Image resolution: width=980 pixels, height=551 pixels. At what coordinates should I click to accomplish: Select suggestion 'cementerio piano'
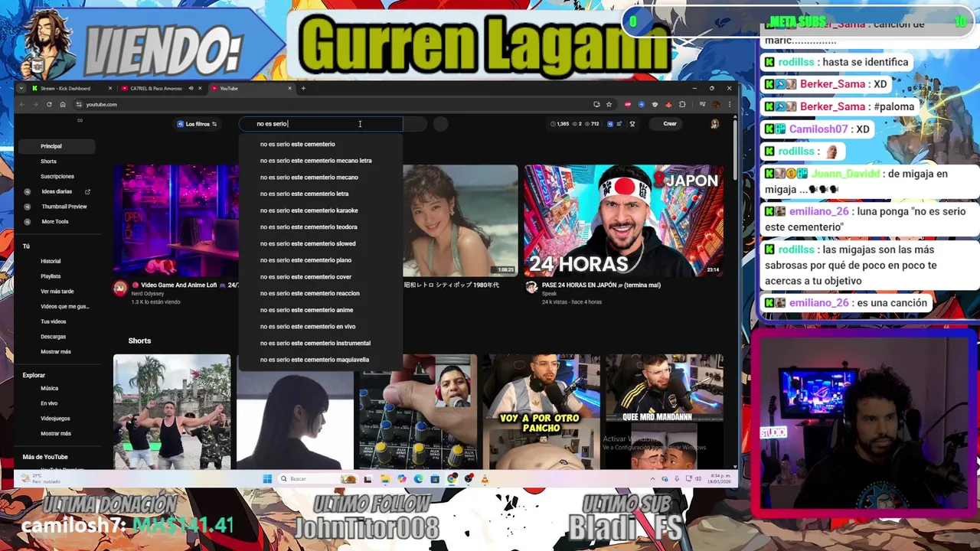click(x=321, y=260)
